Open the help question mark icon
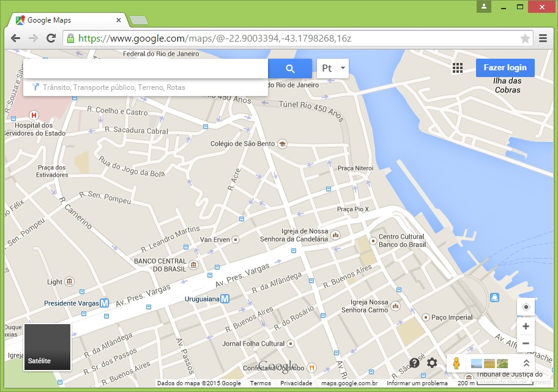The image size is (558, 392). [x=415, y=363]
